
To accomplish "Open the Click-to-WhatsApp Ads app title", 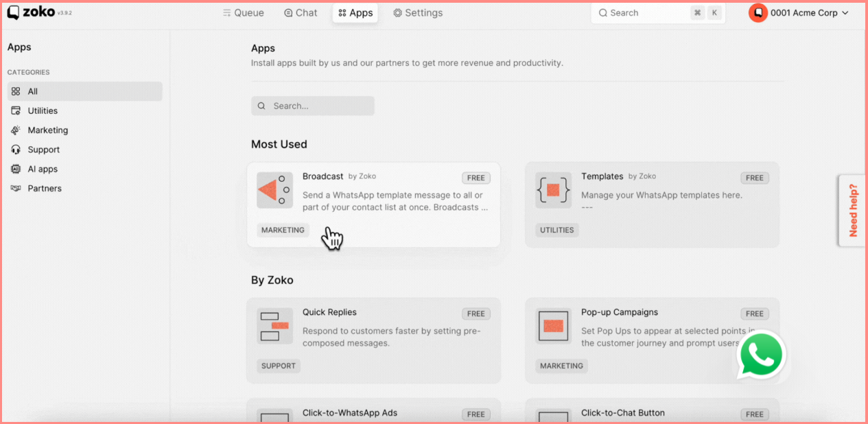I will coord(350,413).
